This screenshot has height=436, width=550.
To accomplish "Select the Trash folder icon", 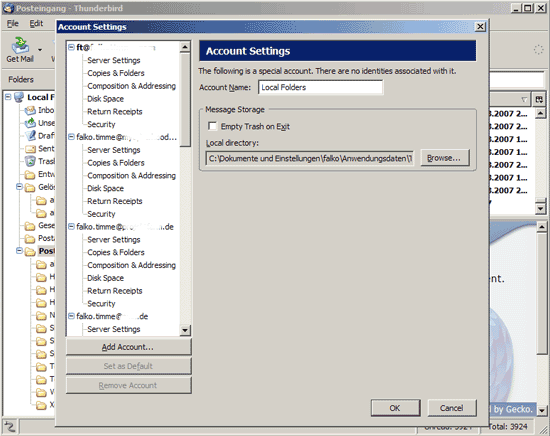I will (x=30, y=161).
